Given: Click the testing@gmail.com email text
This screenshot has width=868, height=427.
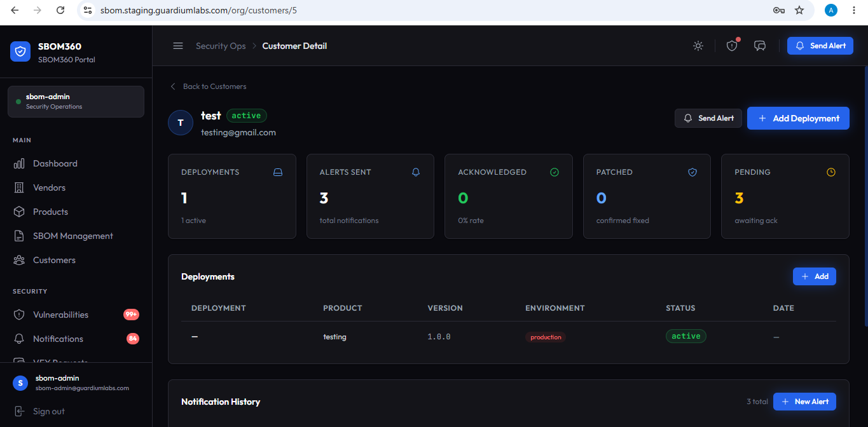Looking at the screenshot, I should [238, 133].
